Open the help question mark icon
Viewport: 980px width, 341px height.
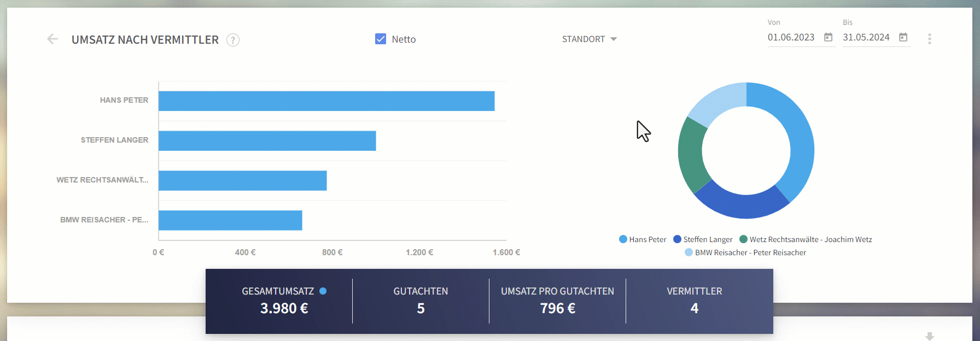[233, 40]
